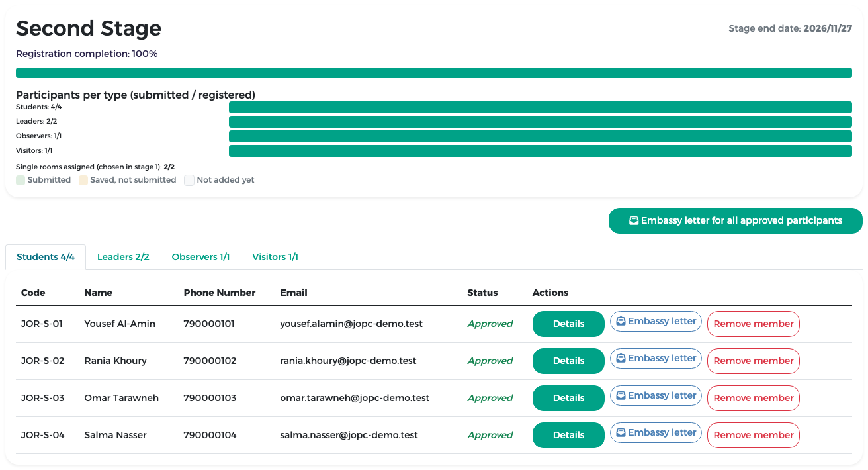
Task: Click the Not added yet legend swatch
Action: [189, 180]
